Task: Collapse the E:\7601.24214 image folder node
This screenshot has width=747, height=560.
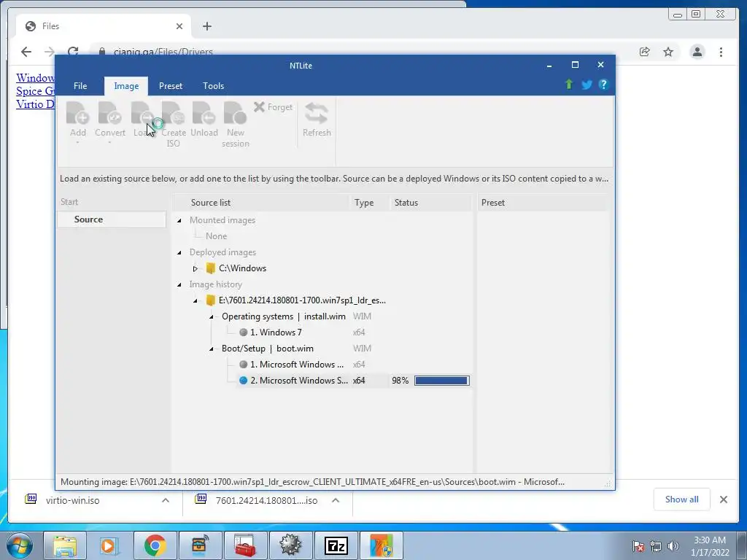Action: coord(196,301)
